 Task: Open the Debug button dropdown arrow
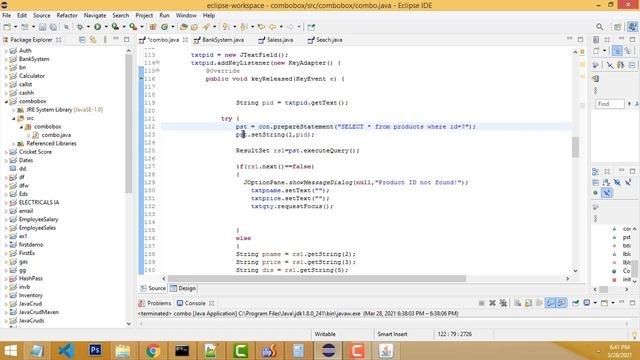pyautogui.click(x=88, y=27)
